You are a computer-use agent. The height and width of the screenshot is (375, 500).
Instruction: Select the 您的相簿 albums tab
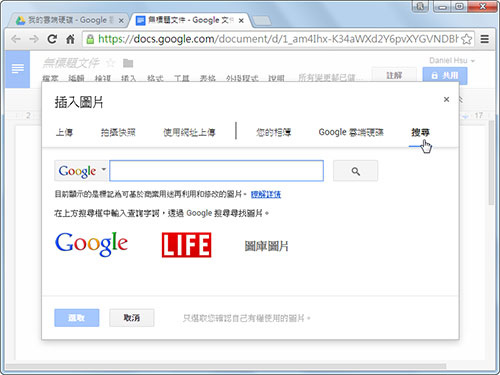click(x=273, y=133)
